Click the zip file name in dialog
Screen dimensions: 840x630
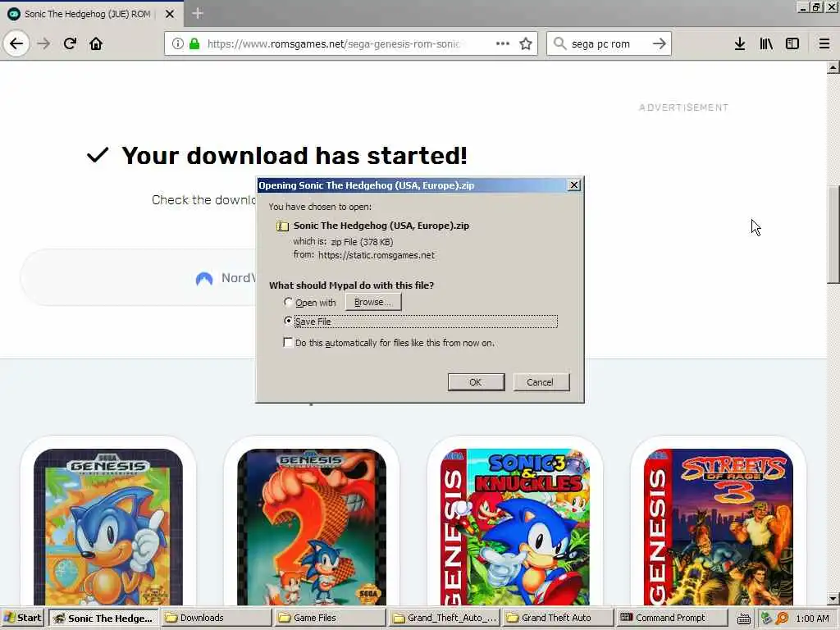coord(381,226)
